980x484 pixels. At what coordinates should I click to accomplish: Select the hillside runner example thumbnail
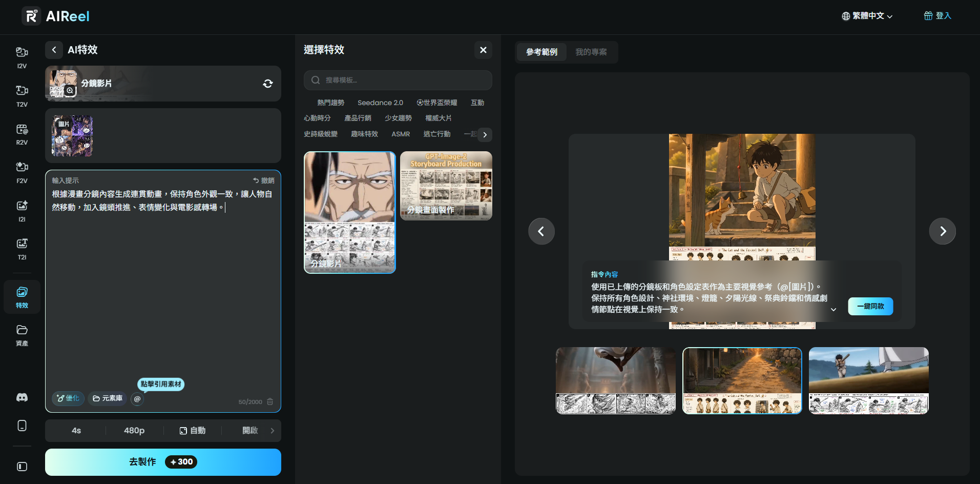[869, 380]
